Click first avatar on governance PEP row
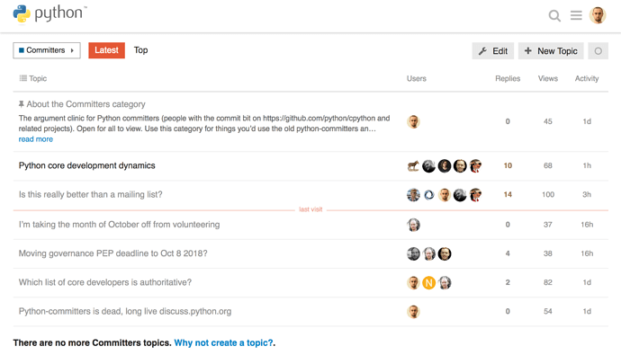Image resolution: width=621 pixels, height=364 pixels. (x=413, y=253)
